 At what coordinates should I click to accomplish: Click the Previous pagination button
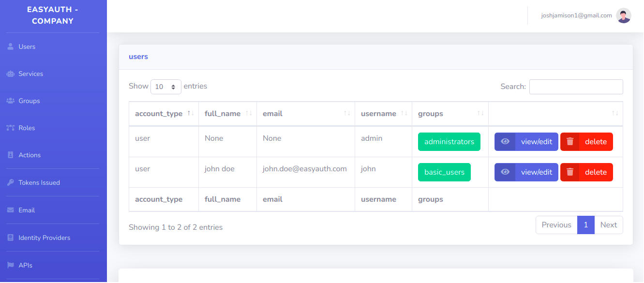coord(556,225)
